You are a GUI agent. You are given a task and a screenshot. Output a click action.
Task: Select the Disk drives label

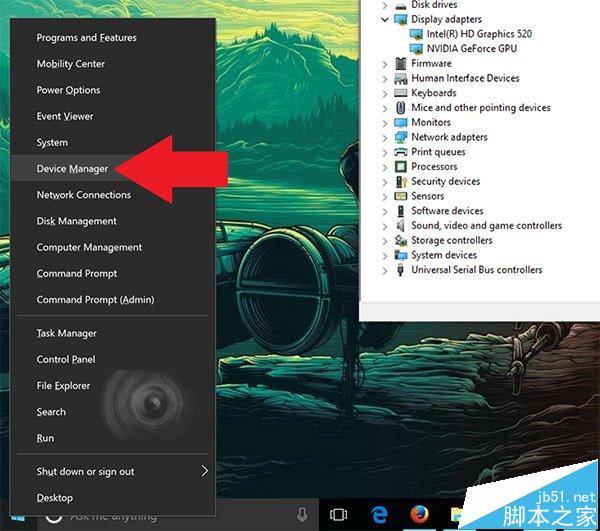pos(434,5)
